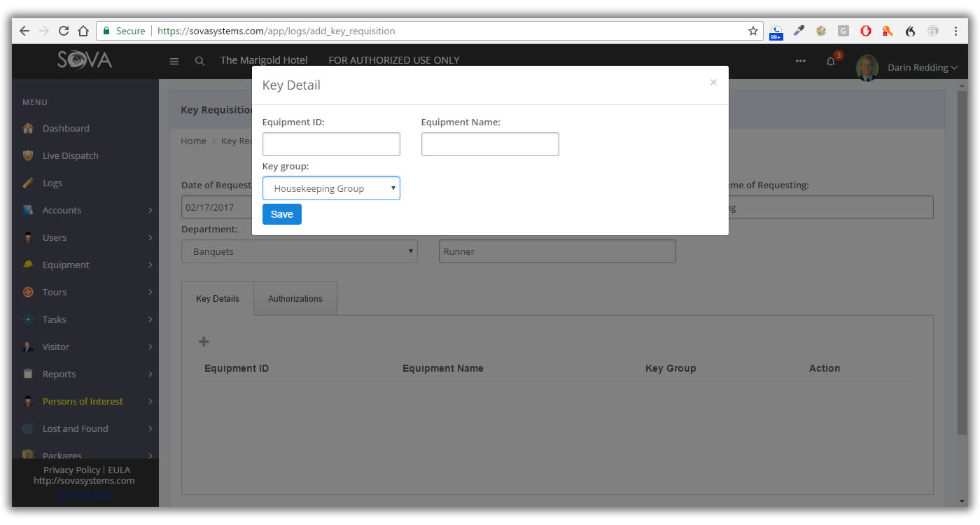The image size is (980, 525).
Task: Visit the http://sovasystems.com footer link
Action: 84,481
